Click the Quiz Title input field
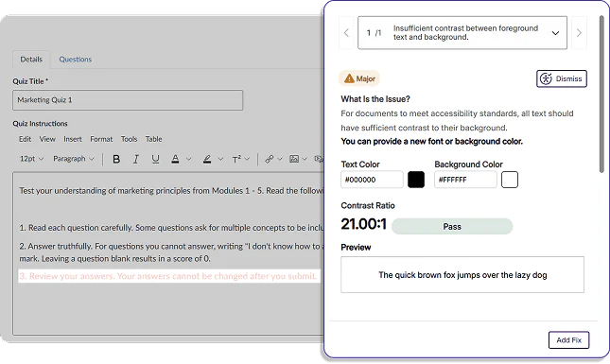610x364 pixels. point(128,100)
